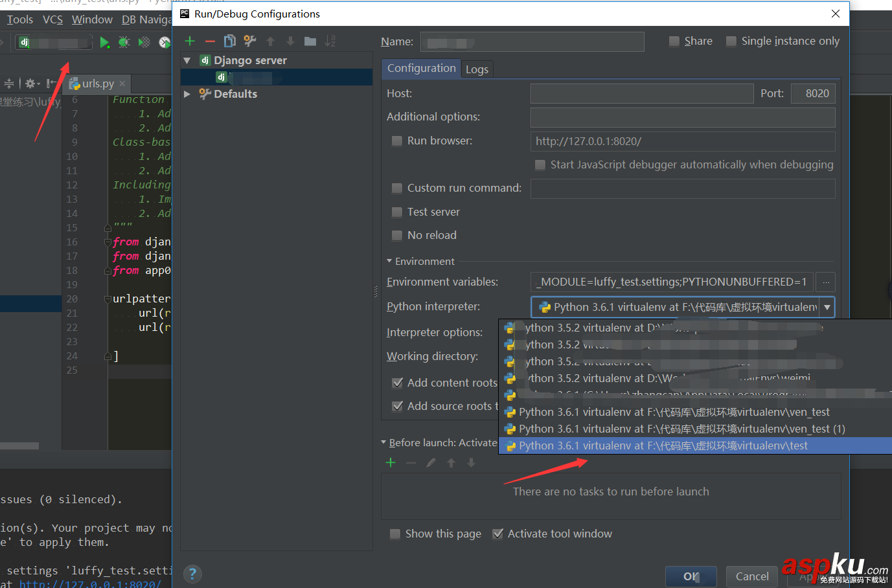Create a new folder in configurations list
Image resolution: width=892 pixels, height=588 pixels.
point(310,41)
